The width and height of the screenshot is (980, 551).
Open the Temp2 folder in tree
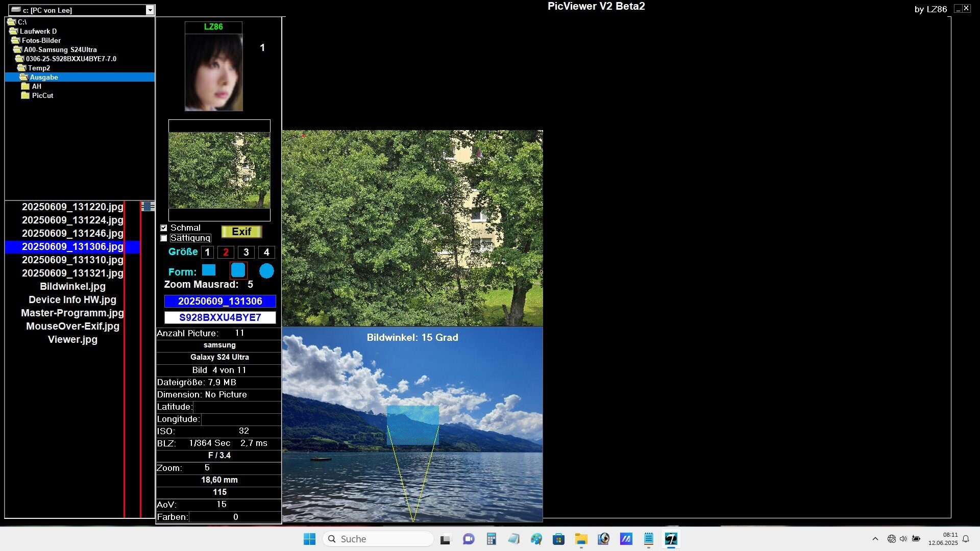pos(39,68)
